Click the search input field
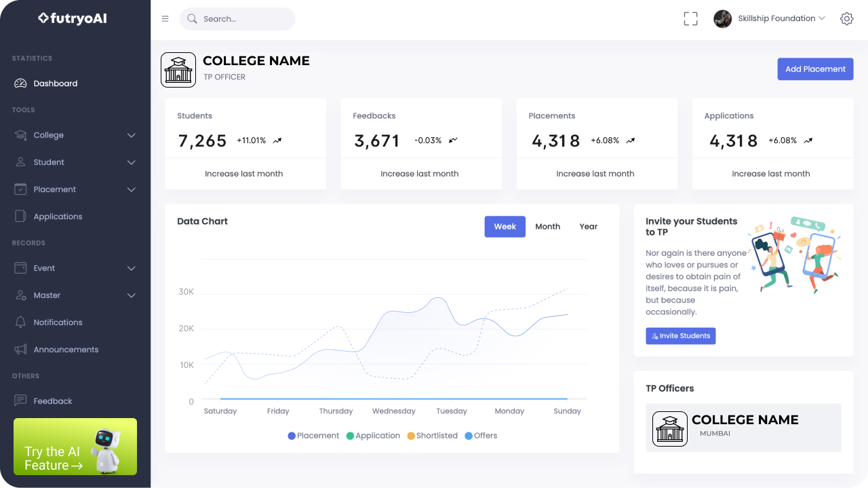 pos(237,18)
